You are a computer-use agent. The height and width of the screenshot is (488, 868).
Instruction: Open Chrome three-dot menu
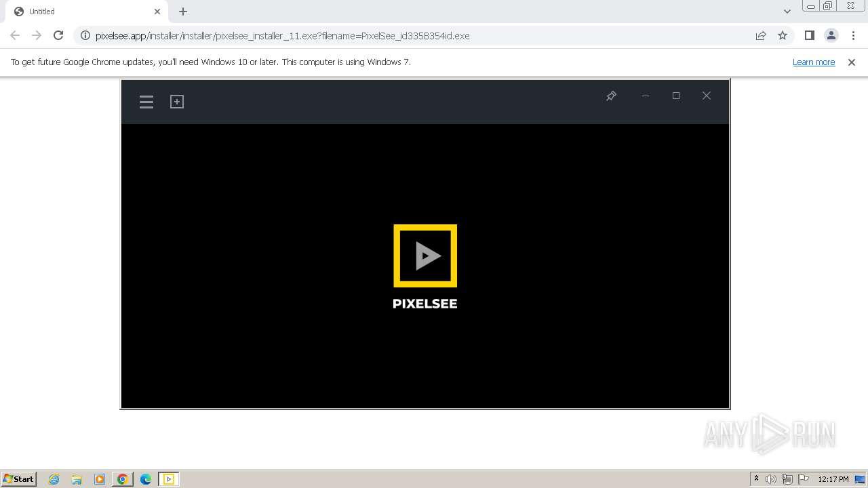853,36
